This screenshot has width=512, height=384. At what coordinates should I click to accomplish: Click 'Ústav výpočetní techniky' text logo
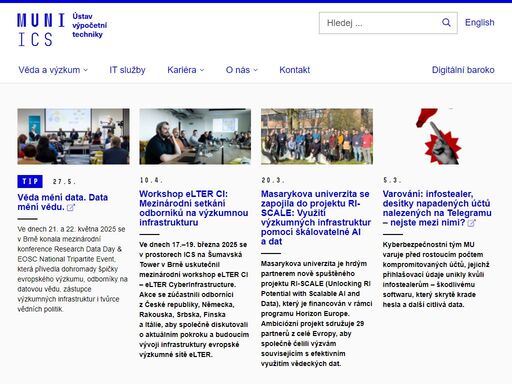(x=89, y=25)
